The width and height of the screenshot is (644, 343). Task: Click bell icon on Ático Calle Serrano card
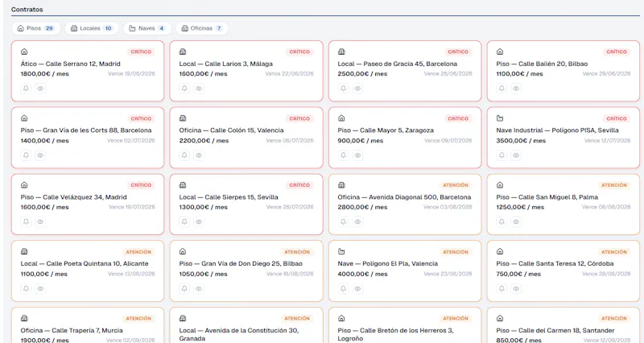coord(26,89)
